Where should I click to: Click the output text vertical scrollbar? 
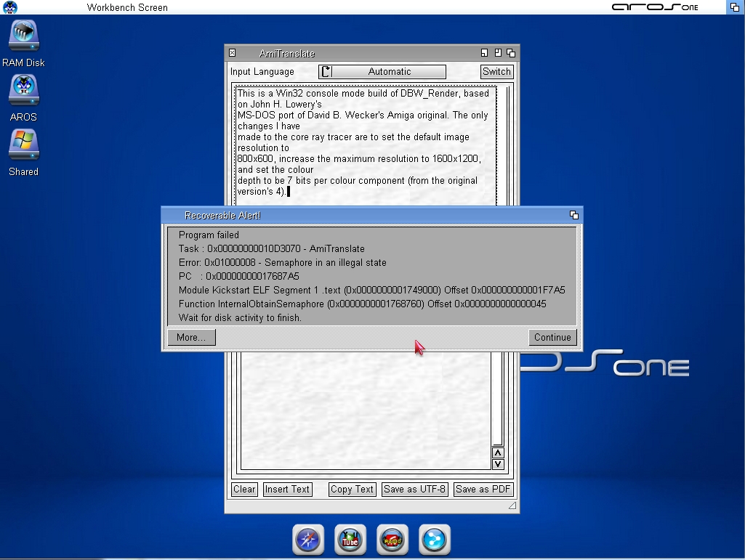497,398
